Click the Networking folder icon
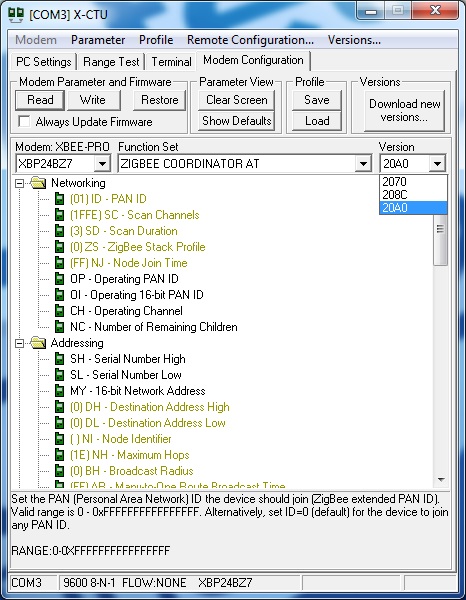This screenshot has height=600, width=466. (38, 183)
